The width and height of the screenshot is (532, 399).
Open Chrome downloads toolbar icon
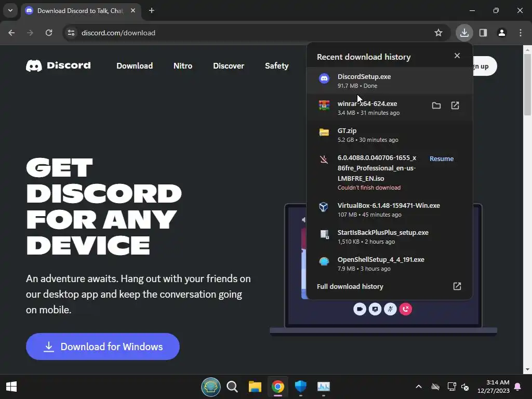tap(464, 33)
